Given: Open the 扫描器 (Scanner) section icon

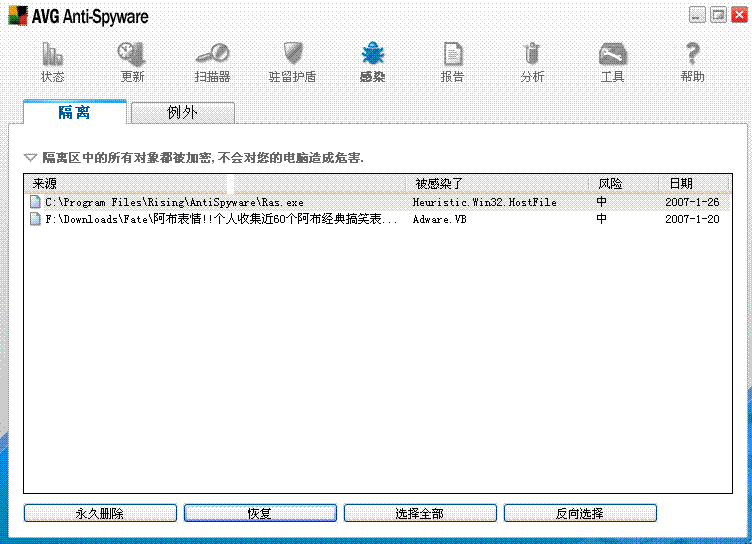Looking at the screenshot, I should 212,54.
